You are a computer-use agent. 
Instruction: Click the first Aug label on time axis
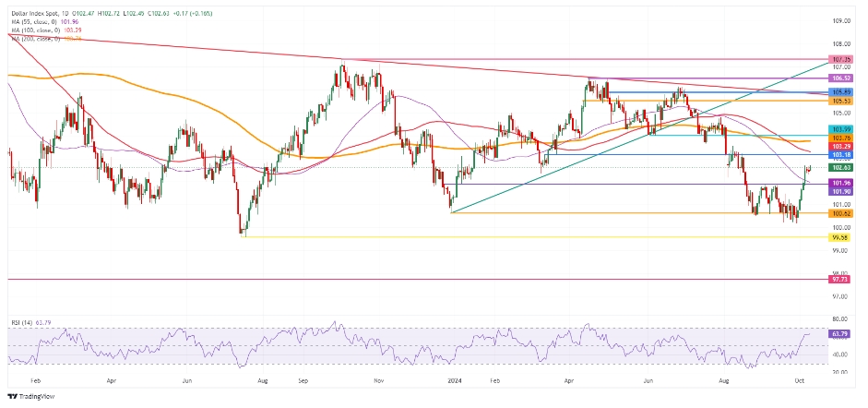(x=264, y=381)
